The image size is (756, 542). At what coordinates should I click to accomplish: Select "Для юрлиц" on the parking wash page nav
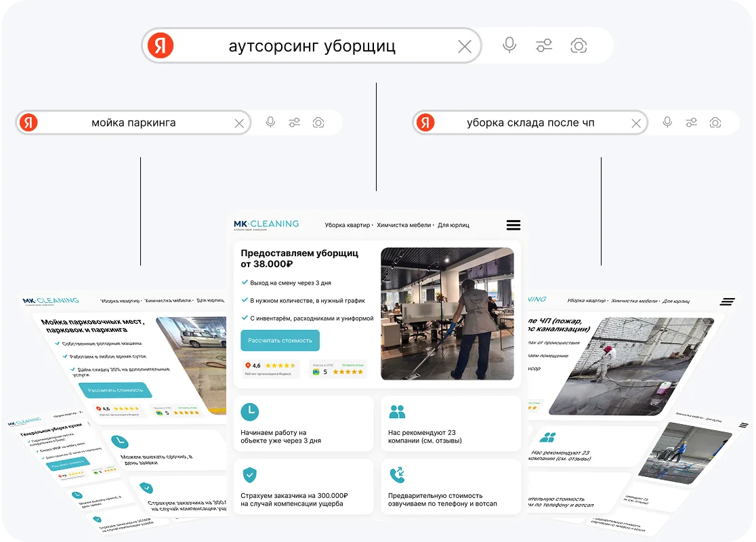tap(210, 300)
